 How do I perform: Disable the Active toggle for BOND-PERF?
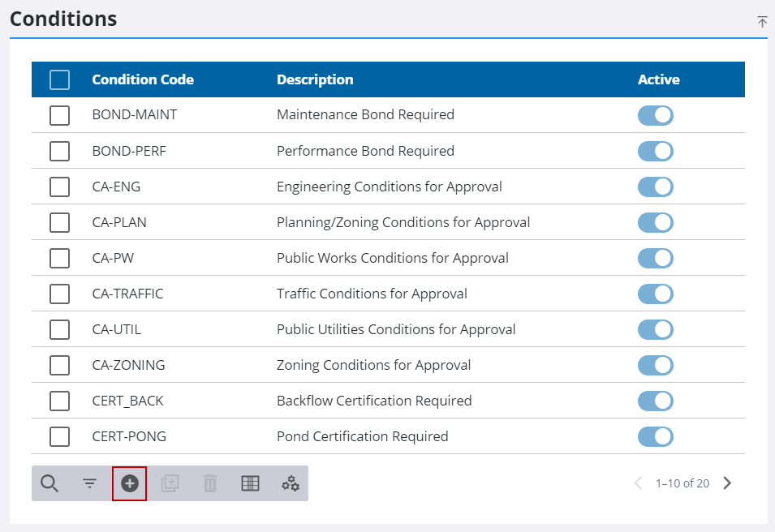(x=655, y=151)
